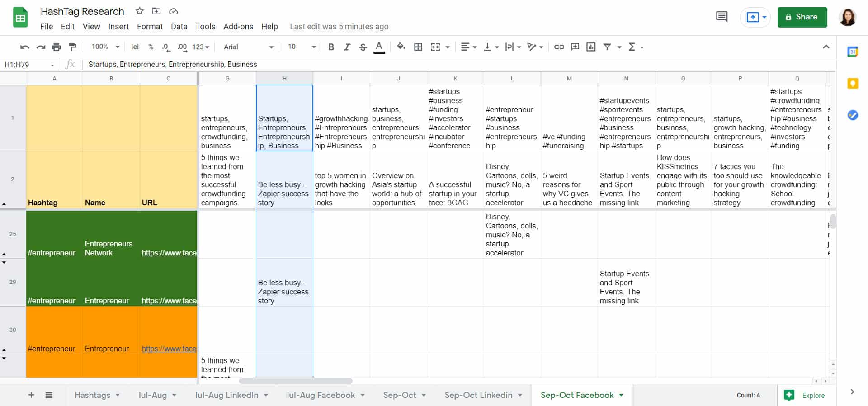Open the Calendar side panel icon

(853, 52)
